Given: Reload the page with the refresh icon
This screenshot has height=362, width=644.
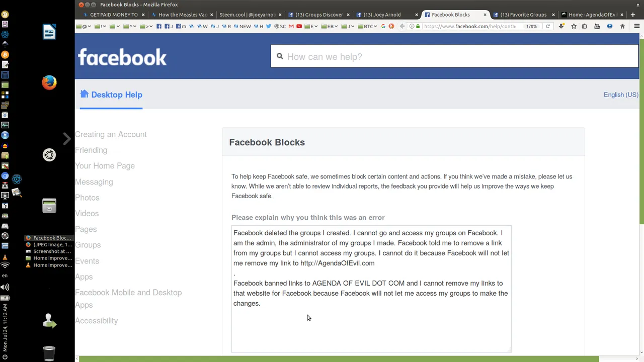Looking at the screenshot, I should 548,26.
